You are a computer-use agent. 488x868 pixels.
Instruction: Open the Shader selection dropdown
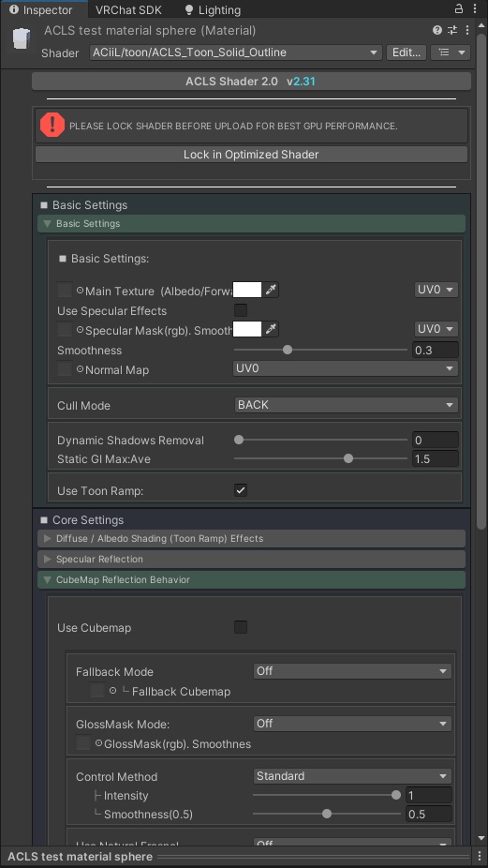pyautogui.click(x=236, y=52)
